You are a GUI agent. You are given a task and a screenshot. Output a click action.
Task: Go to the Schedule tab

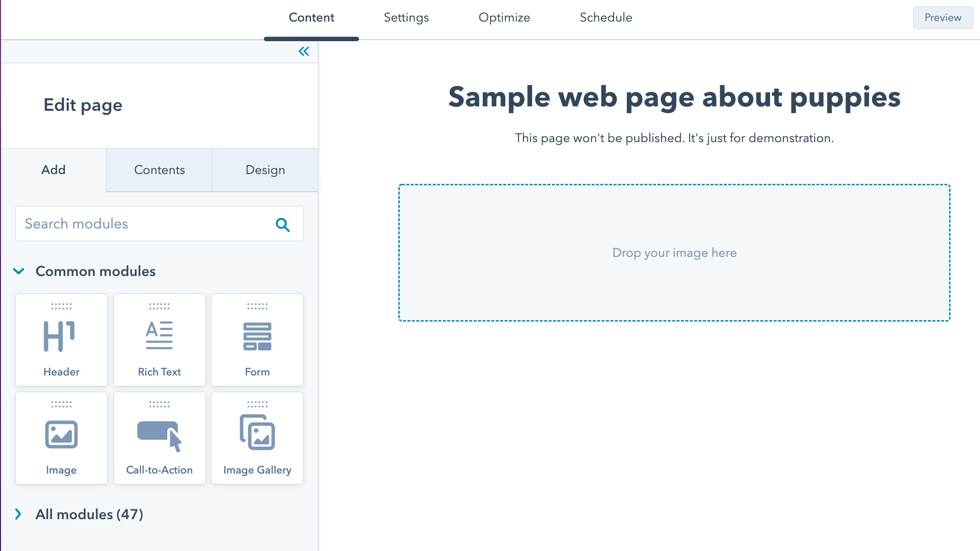(x=606, y=18)
